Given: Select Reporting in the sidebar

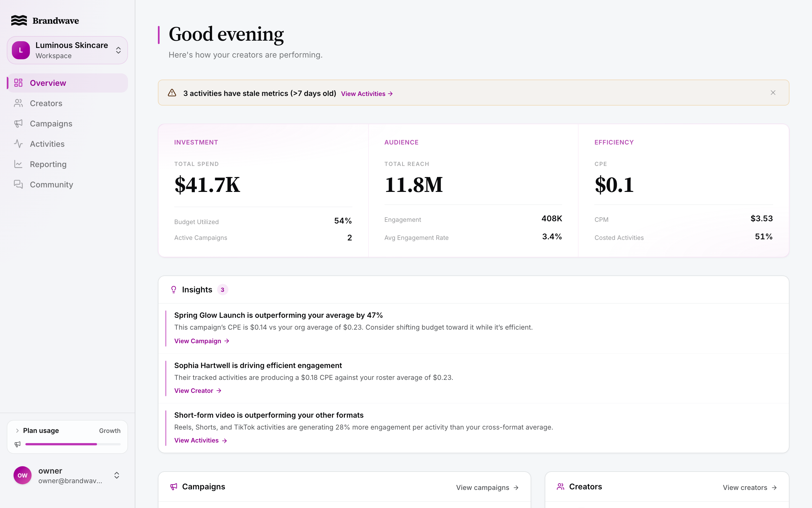Looking at the screenshot, I should pyautogui.click(x=67, y=164).
